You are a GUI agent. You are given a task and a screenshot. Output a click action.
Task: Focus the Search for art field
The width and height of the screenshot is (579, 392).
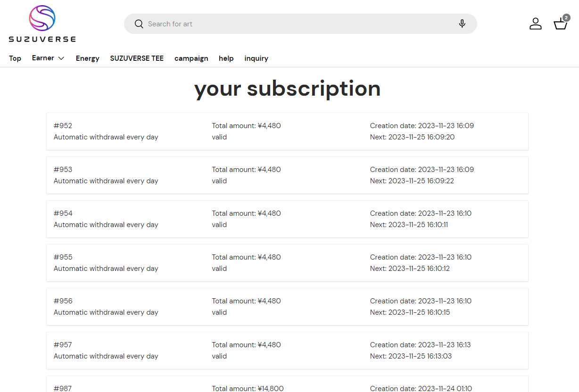[297, 24]
